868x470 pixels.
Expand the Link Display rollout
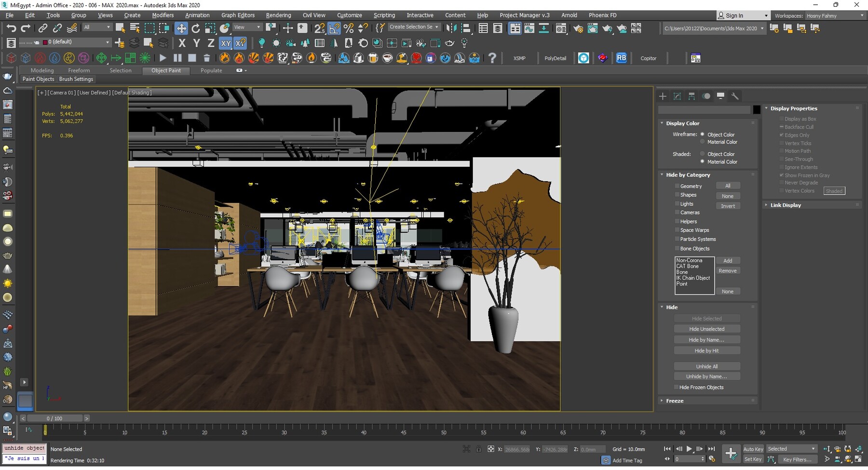point(767,205)
